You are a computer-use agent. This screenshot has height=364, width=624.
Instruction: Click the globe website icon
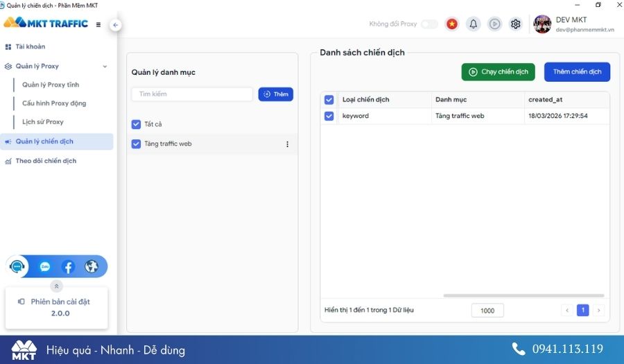pyautogui.click(x=91, y=266)
